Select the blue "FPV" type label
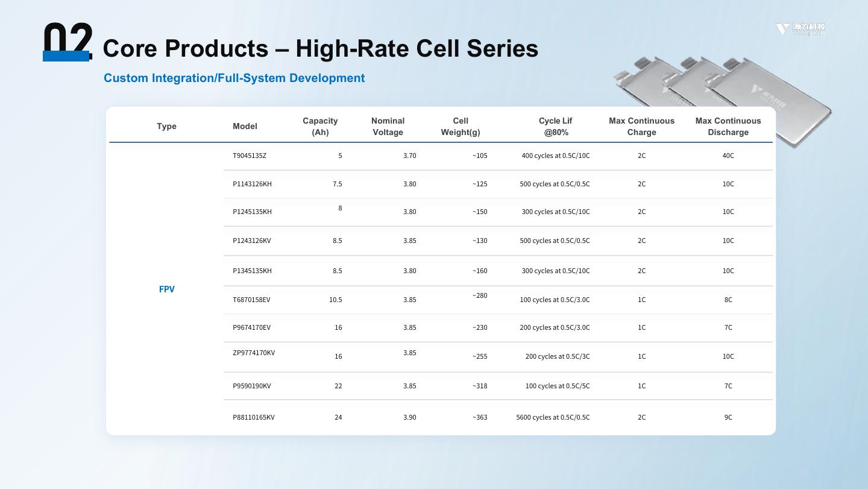This screenshot has height=489, width=868. [x=167, y=289]
